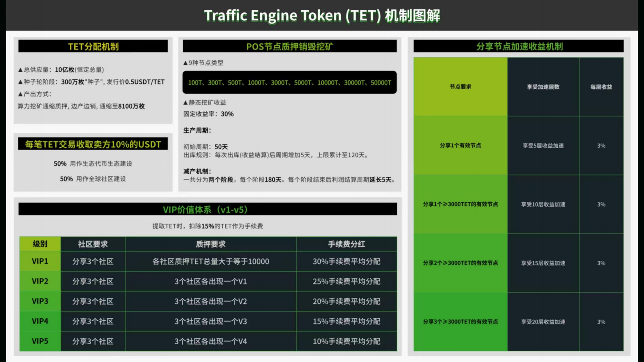This screenshot has height=362, width=644.
Task: Click the '50% 用作生态代币生态建设' line
Action: (93, 163)
